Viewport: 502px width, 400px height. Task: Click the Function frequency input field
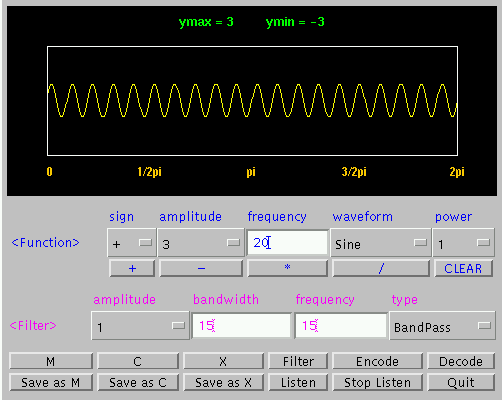(x=287, y=243)
